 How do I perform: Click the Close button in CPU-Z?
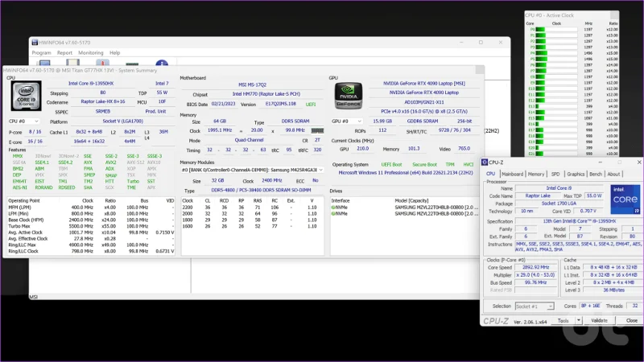pos(632,320)
